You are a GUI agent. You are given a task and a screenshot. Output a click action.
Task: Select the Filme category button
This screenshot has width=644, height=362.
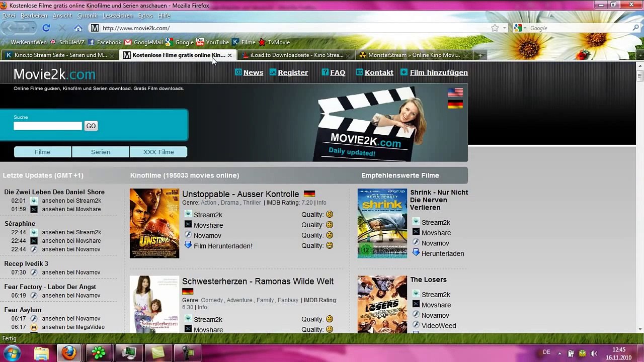[43, 152]
